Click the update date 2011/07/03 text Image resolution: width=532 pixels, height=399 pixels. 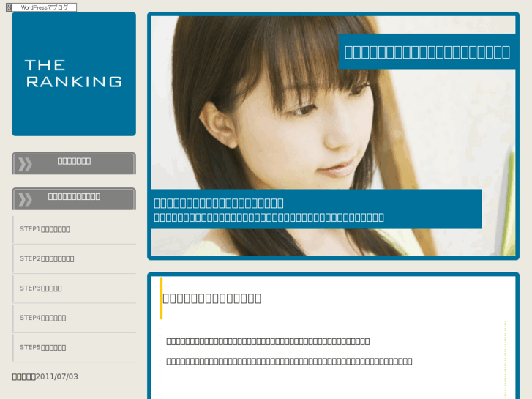[x=45, y=376]
